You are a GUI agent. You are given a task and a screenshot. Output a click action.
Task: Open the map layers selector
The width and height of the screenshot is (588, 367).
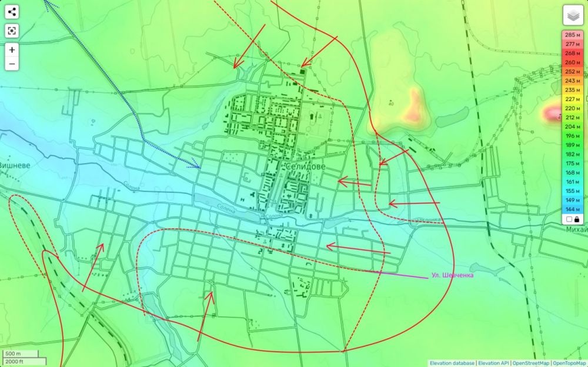pyautogui.click(x=573, y=15)
